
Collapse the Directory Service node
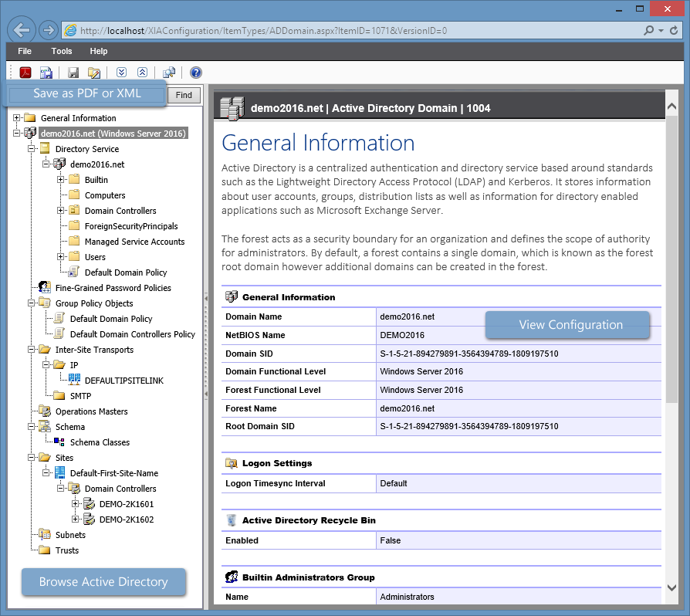tap(31, 149)
